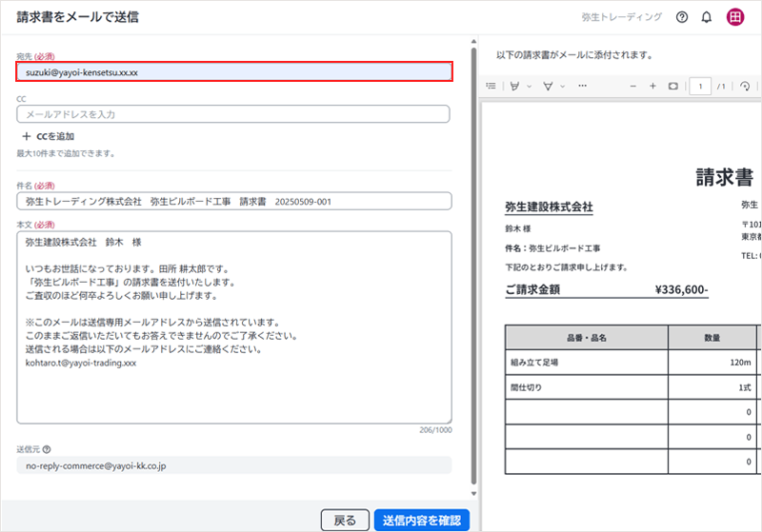
Task: Click the billed amount ¥336,600-
Action: click(681, 289)
